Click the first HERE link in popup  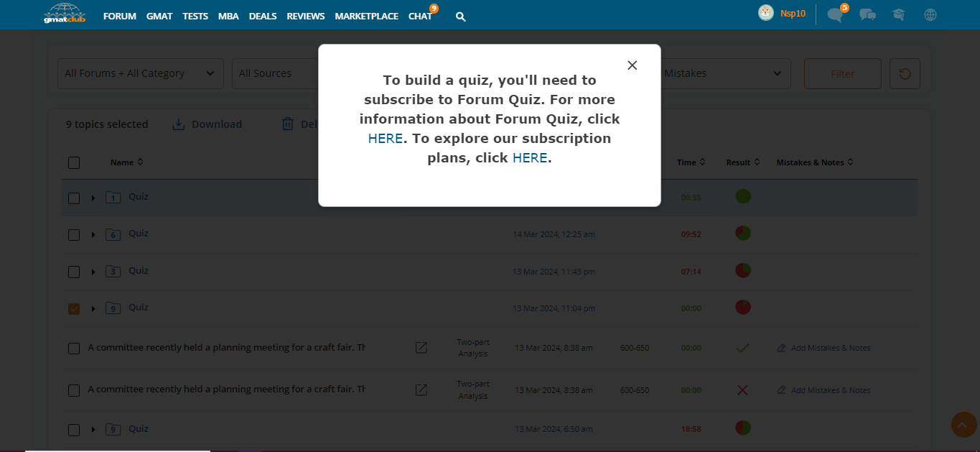click(385, 139)
